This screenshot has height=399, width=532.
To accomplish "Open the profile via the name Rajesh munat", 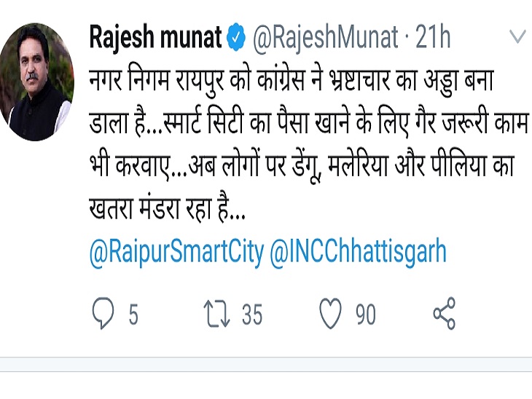I will [x=155, y=37].
